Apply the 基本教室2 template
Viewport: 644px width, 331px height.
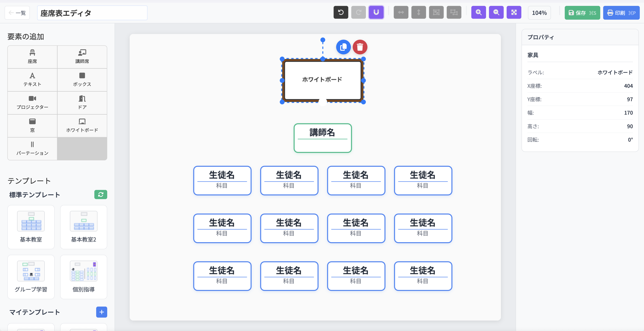[x=83, y=227]
